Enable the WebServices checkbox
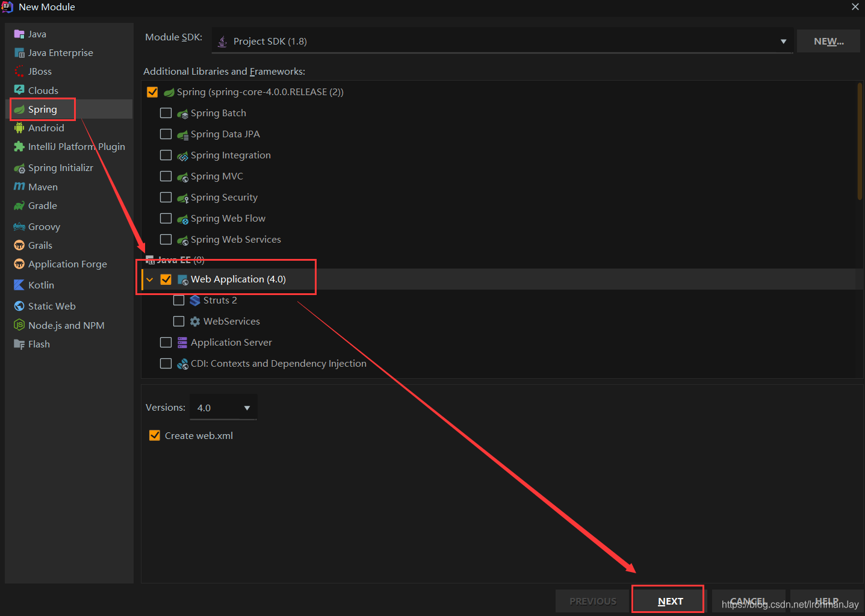The width and height of the screenshot is (865, 616). (179, 321)
